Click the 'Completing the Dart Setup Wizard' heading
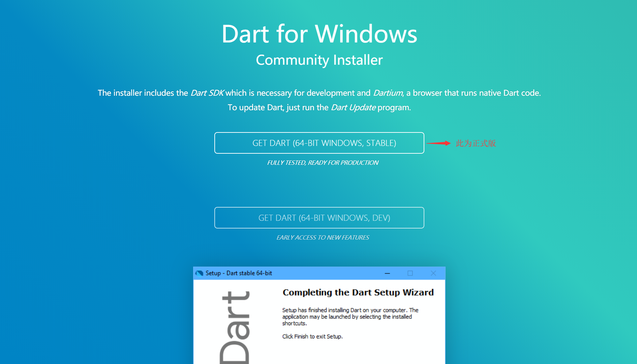Image resolution: width=637 pixels, height=364 pixels. (x=358, y=293)
